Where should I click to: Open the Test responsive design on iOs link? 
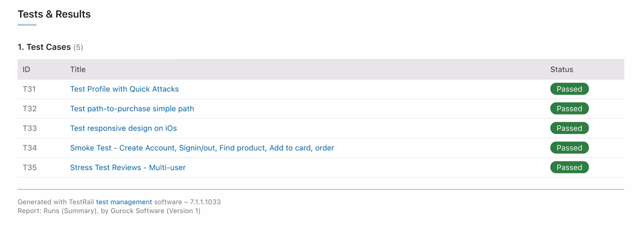(x=123, y=128)
